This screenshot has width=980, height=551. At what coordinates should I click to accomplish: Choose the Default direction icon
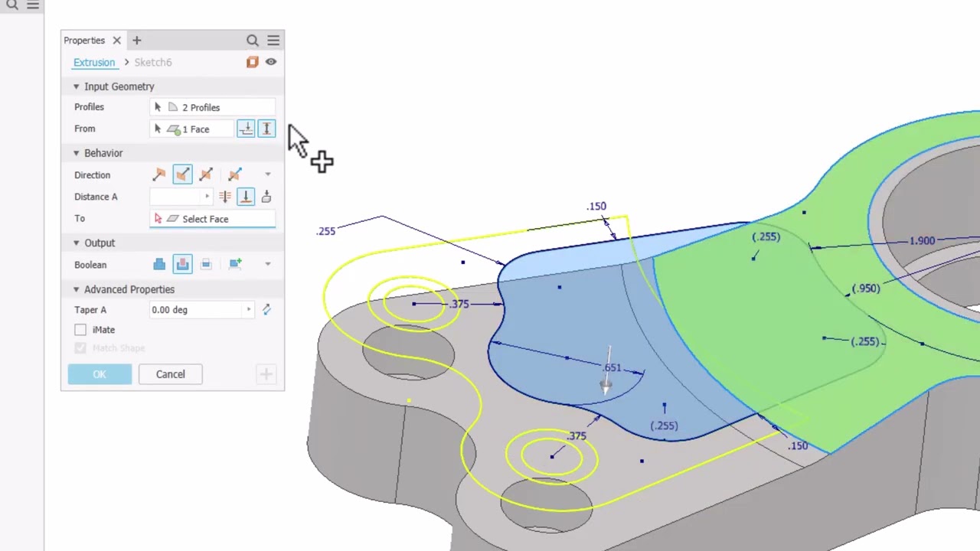point(159,175)
